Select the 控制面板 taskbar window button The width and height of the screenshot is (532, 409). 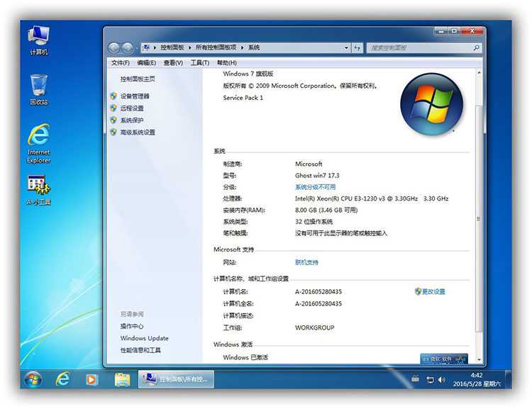pos(176,379)
